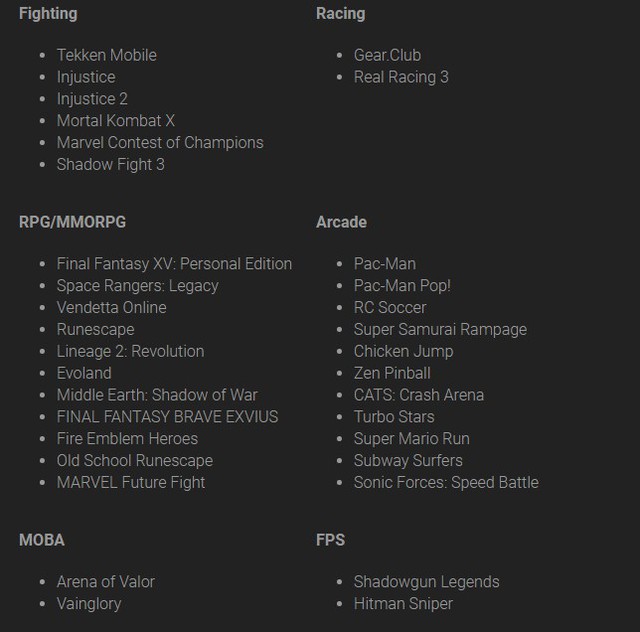Select Sonic Forces: Speed Battle
This screenshot has width=640, height=632.
click(x=446, y=483)
